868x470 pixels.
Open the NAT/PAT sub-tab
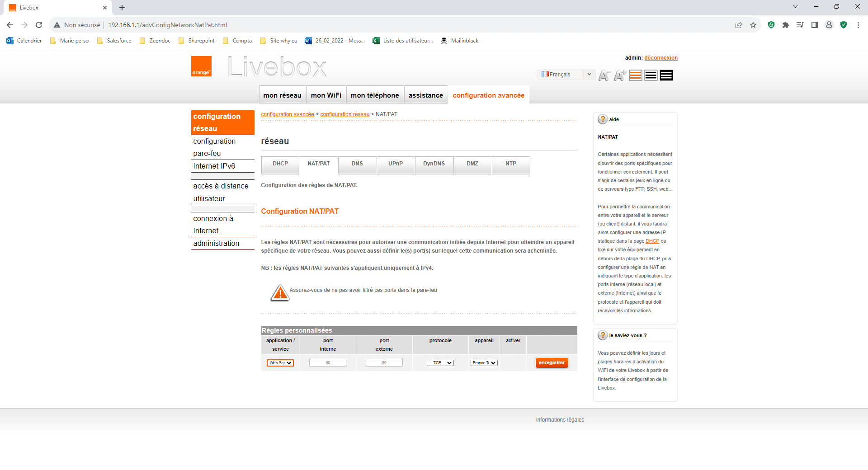(x=319, y=164)
